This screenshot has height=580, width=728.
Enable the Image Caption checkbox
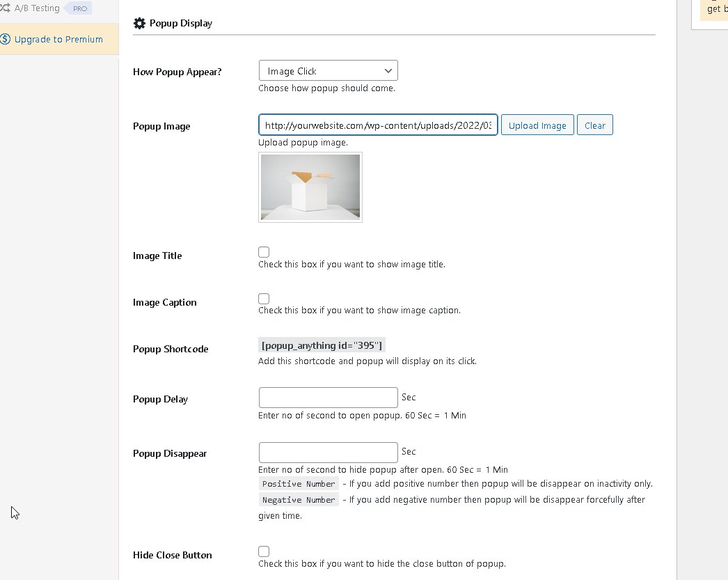[264, 298]
